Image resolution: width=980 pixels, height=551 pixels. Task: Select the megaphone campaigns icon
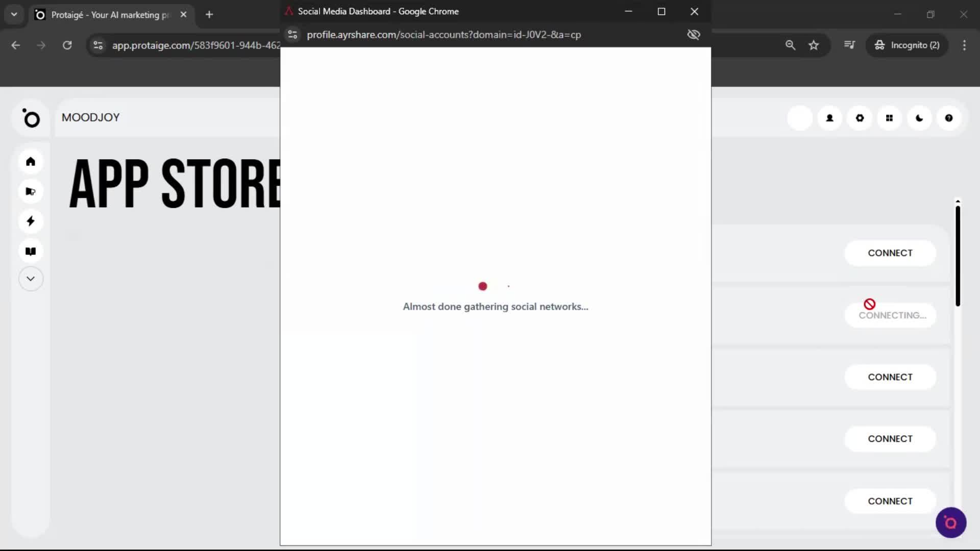(x=31, y=191)
